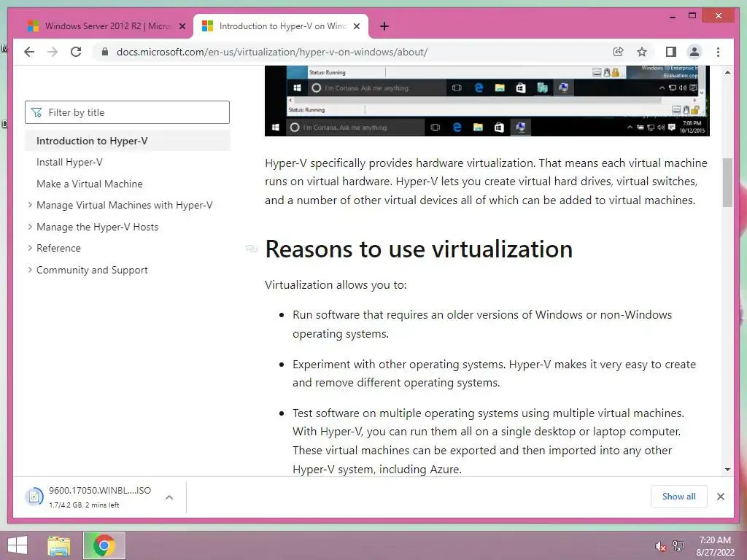Close the Introduction to Hyper-V tab
Viewport: 747px width, 560px height.
(356, 27)
